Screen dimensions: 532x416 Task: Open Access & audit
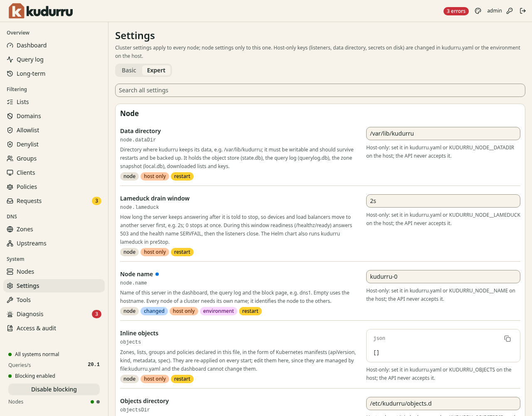tap(54, 328)
